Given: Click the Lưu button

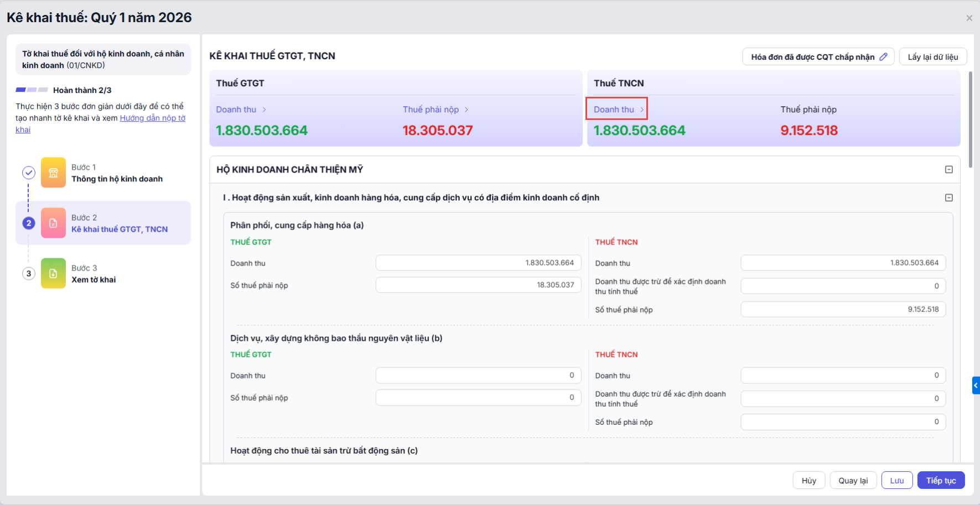Looking at the screenshot, I should tap(897, 480).
